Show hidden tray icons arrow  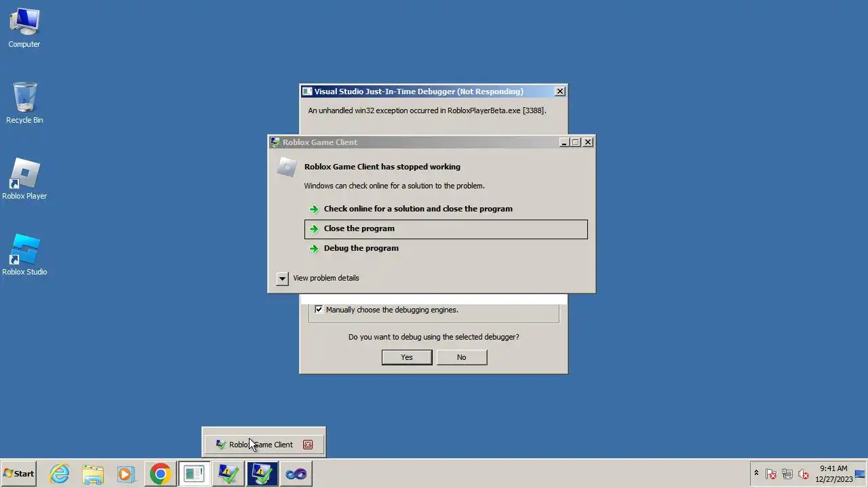pos(756,473)
